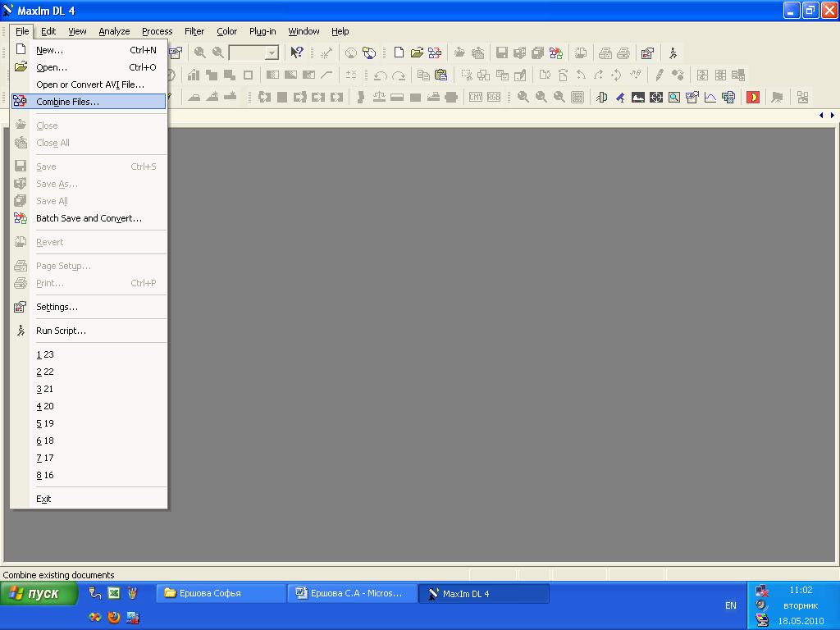This screenshot has height=630, width=840.
Task: Open Settings from the File menu
Action: pos(57,307)
